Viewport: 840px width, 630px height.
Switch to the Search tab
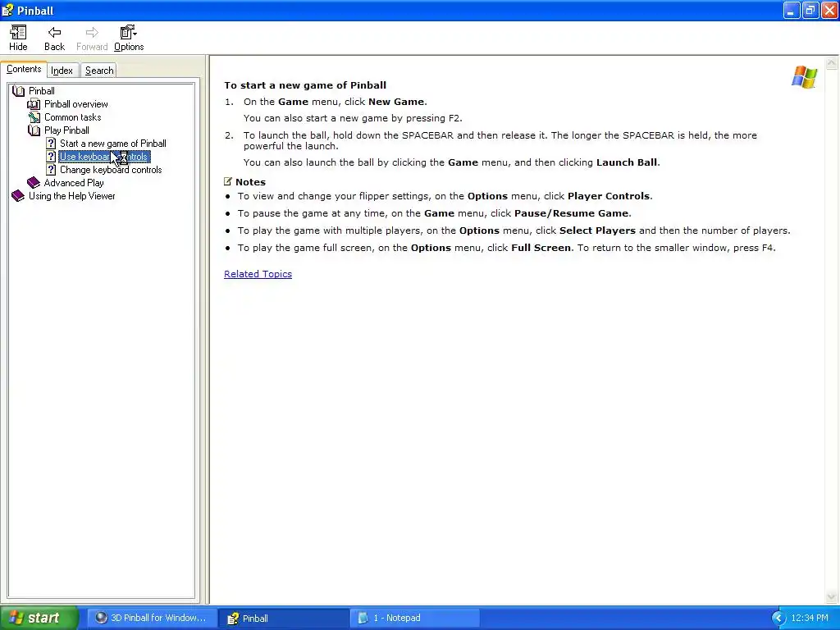pos(99,71)
